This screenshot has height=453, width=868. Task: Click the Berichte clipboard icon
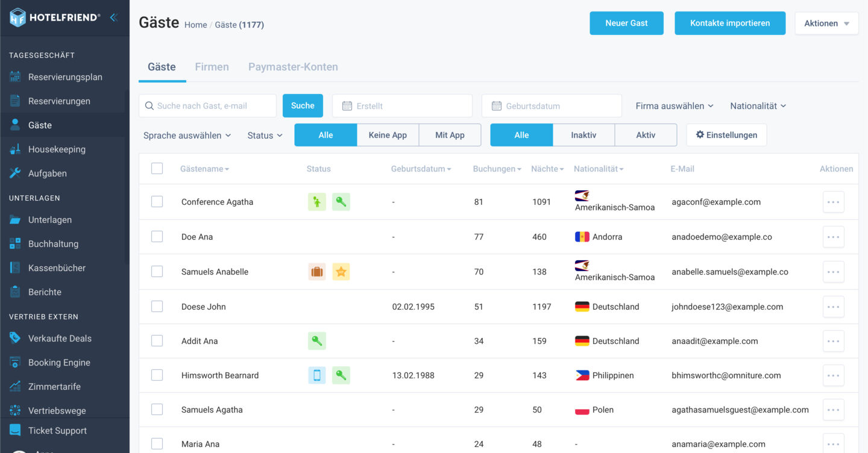15,292
